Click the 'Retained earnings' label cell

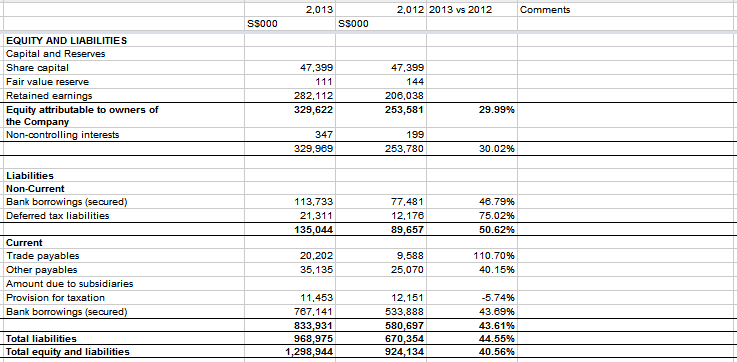(x=124, y=96)
